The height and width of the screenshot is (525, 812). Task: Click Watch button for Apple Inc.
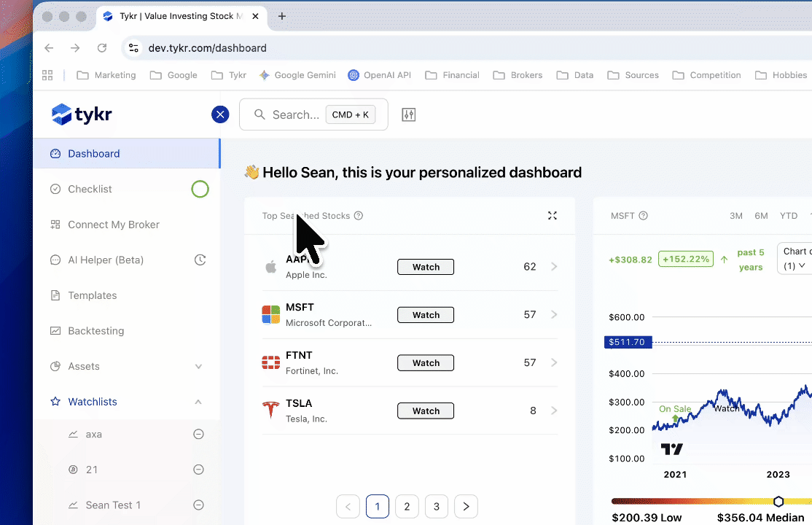[x=426, y=267]
